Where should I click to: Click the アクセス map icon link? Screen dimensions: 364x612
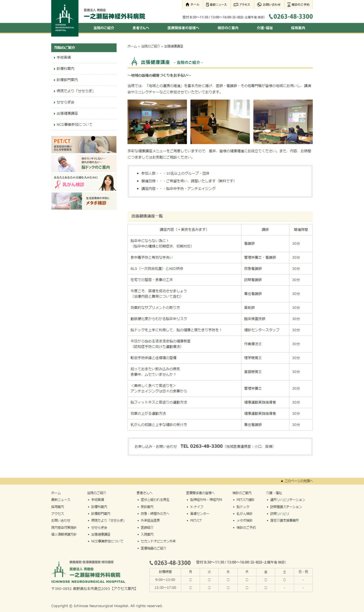236,5
